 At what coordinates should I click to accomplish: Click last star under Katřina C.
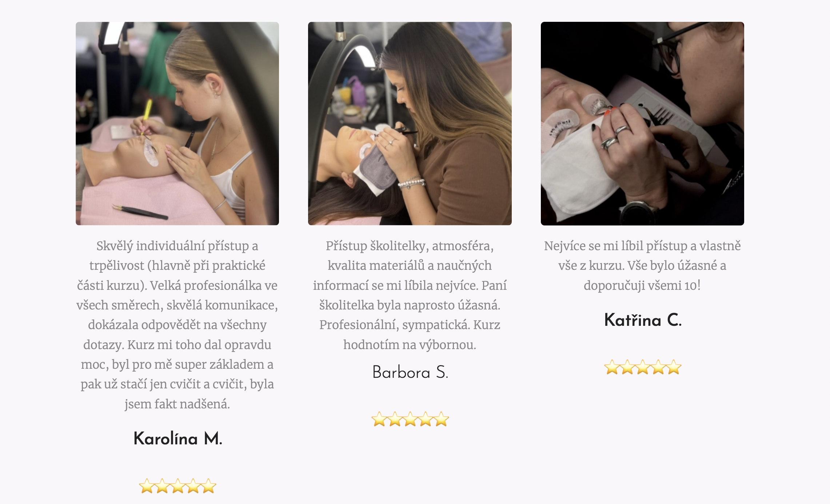674,367
